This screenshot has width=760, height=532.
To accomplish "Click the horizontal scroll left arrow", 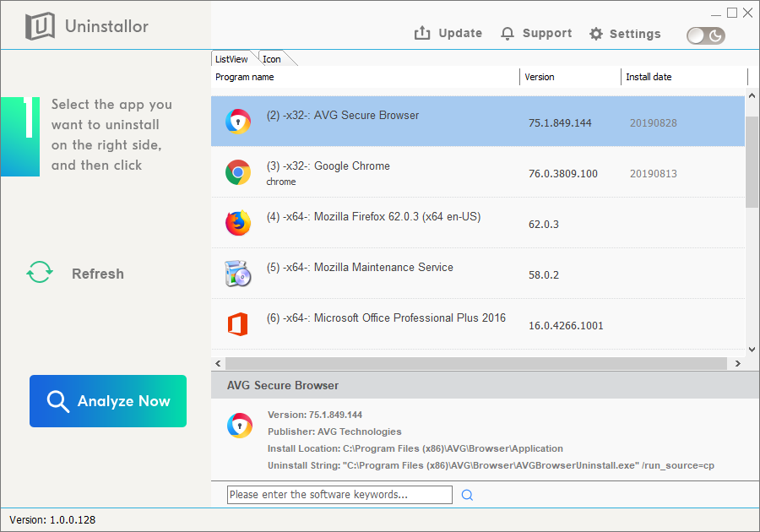I will tap(218, 363).
